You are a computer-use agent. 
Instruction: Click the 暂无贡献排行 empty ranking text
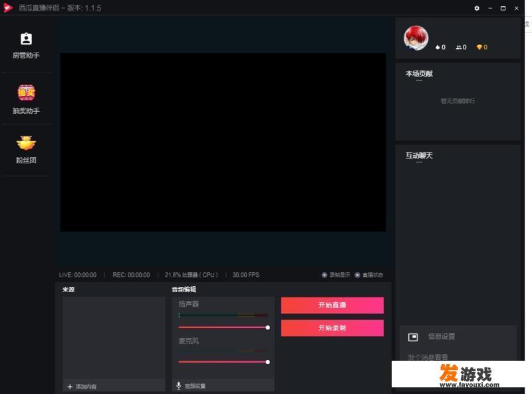[x=458, y=101]
